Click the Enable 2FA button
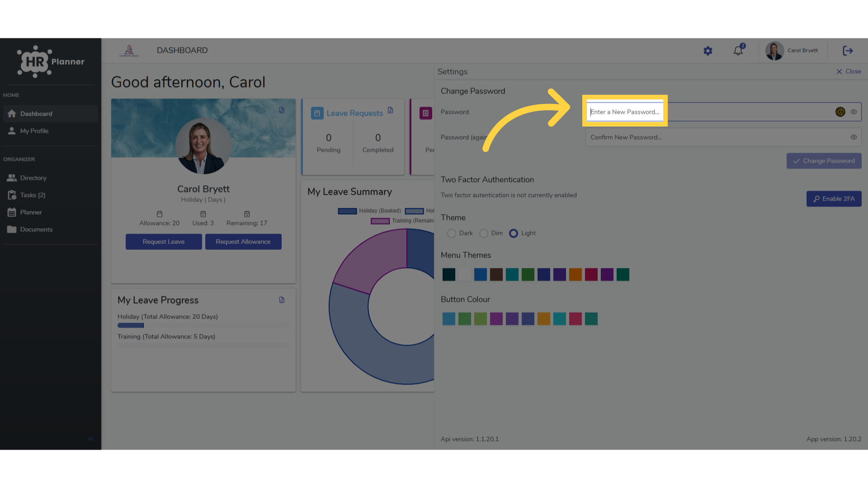Image resolution: width=868 pixels, height=488 pixels. click(x=834, y=199)
